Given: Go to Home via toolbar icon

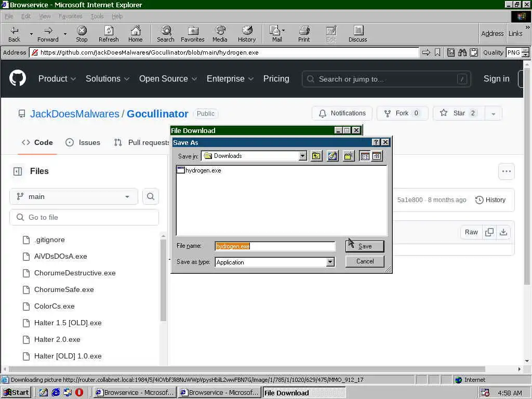Looking at the screenshot, I should [x=136, y=34].
